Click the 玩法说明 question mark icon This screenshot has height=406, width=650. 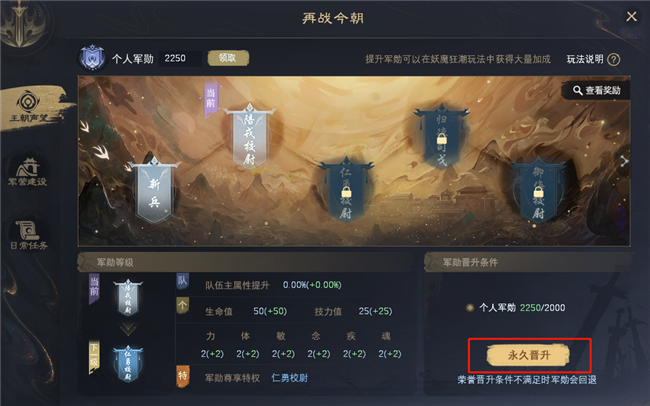click(614, 59)
